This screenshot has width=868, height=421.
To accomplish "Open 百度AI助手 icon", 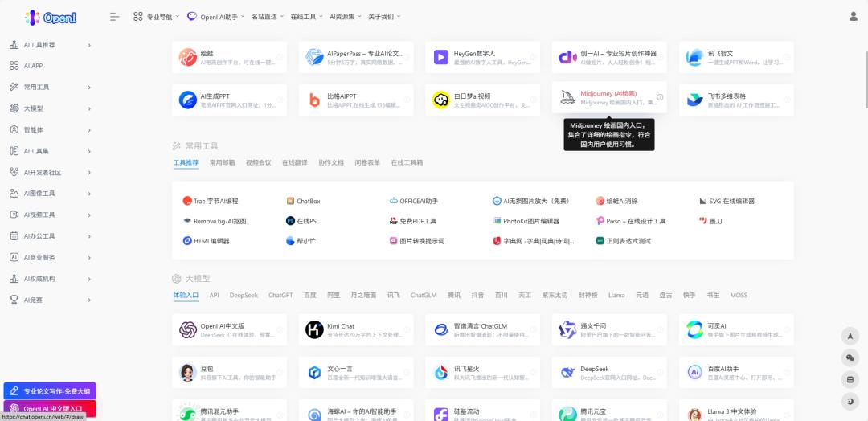I will [x=694, y=372].
